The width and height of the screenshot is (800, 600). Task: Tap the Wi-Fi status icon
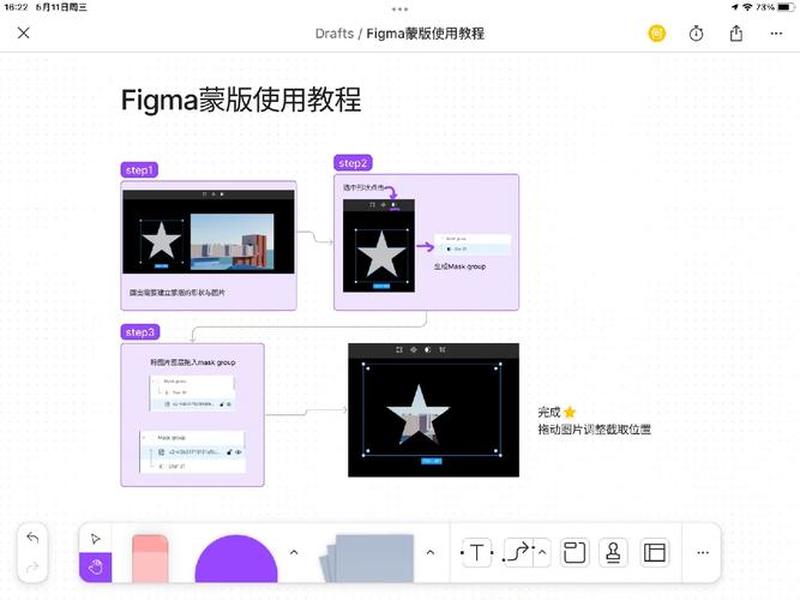(747, 7)
